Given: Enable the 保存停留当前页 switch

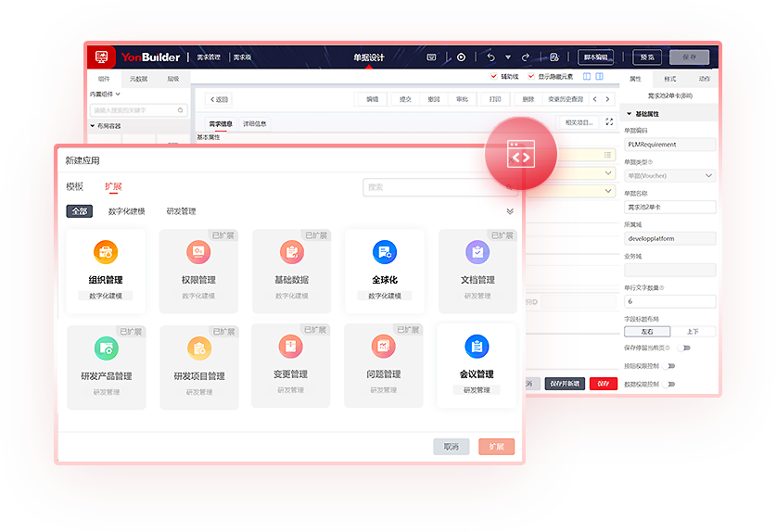Looking at the screenshot, I should (x=683, y=348).
